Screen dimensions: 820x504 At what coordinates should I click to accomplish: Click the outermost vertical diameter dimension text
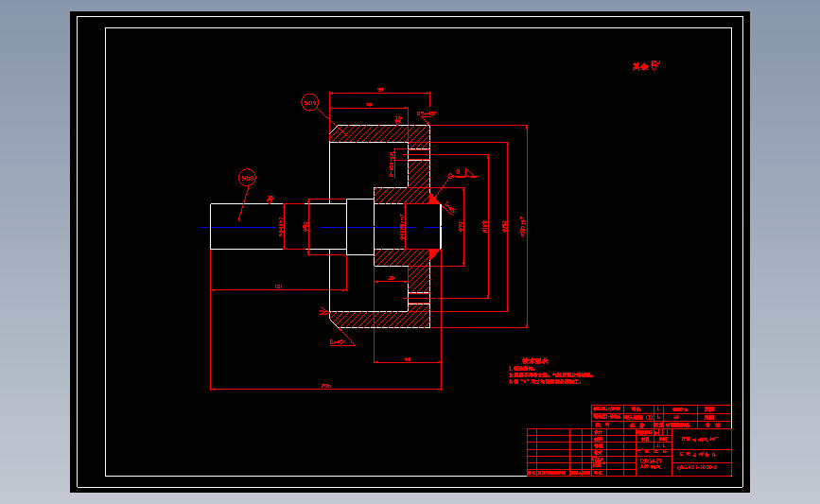(522, 226)
